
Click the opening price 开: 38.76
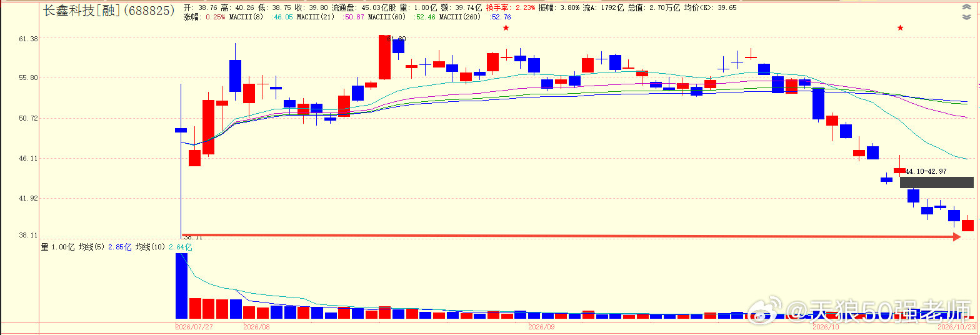200,8
